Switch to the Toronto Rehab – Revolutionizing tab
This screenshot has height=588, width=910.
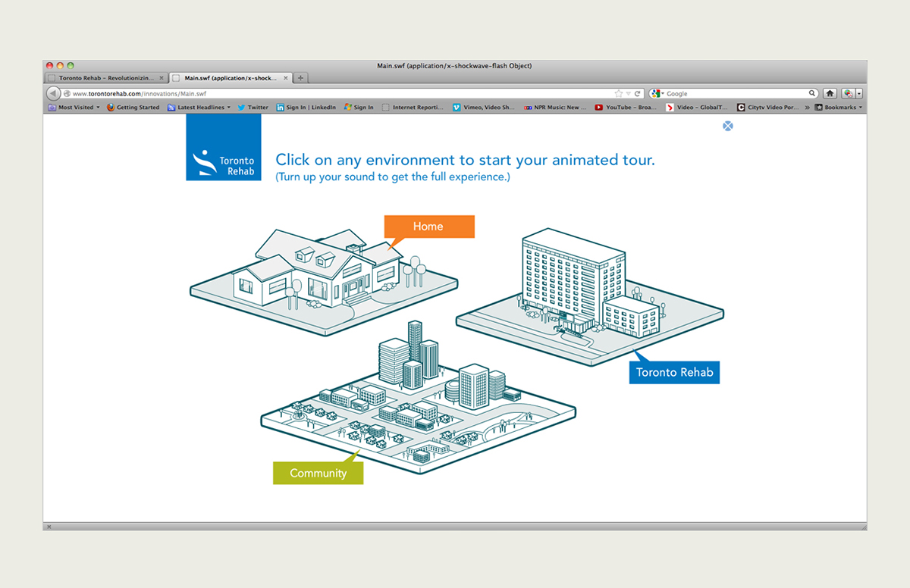click(105, 77)
